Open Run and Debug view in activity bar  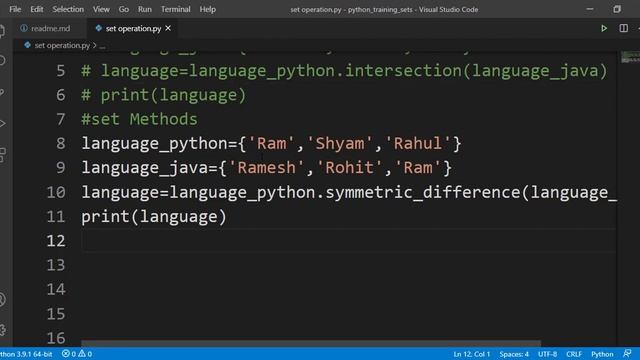coord(2,123)
